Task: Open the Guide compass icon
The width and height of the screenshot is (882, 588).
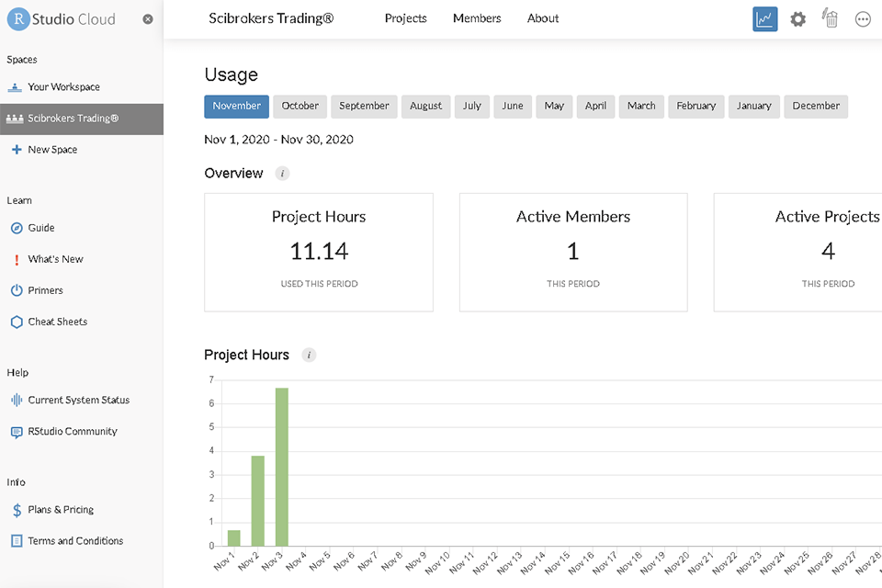Action: click(17, 228)
